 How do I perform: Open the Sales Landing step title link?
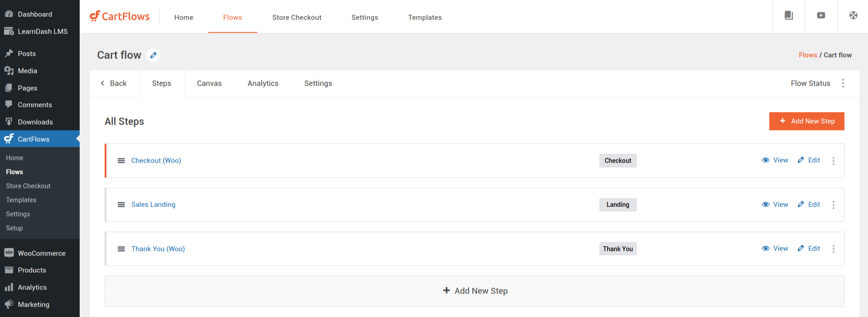(153, 205)
